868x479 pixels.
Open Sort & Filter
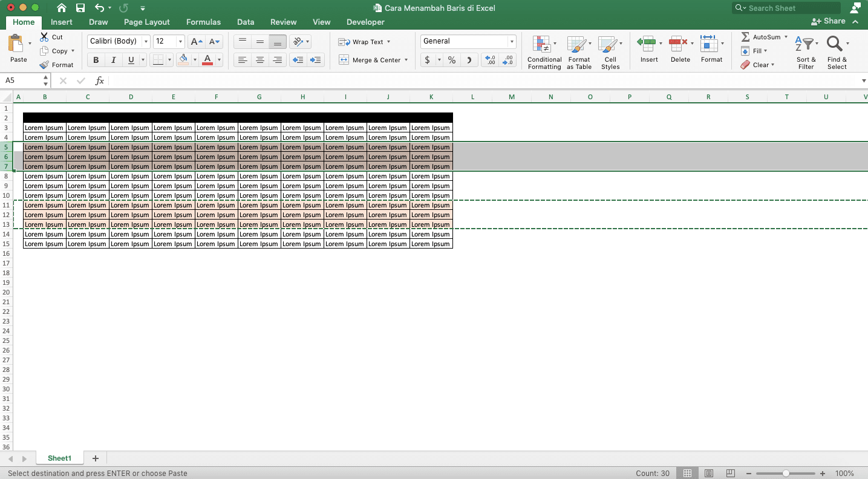806,52
